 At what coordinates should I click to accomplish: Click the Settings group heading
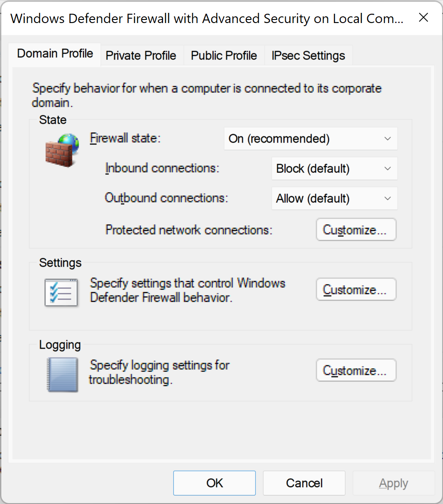coord(60,263)
